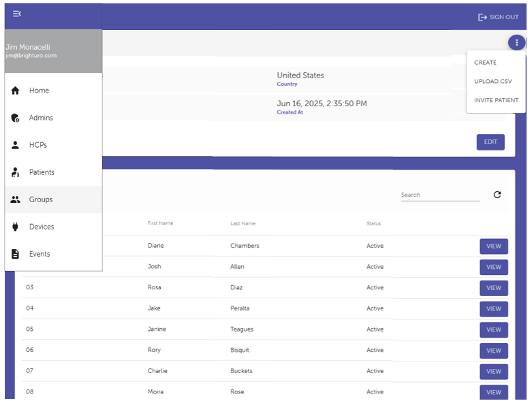
Task: View Jake Peralta record
Action: point(494,309)
